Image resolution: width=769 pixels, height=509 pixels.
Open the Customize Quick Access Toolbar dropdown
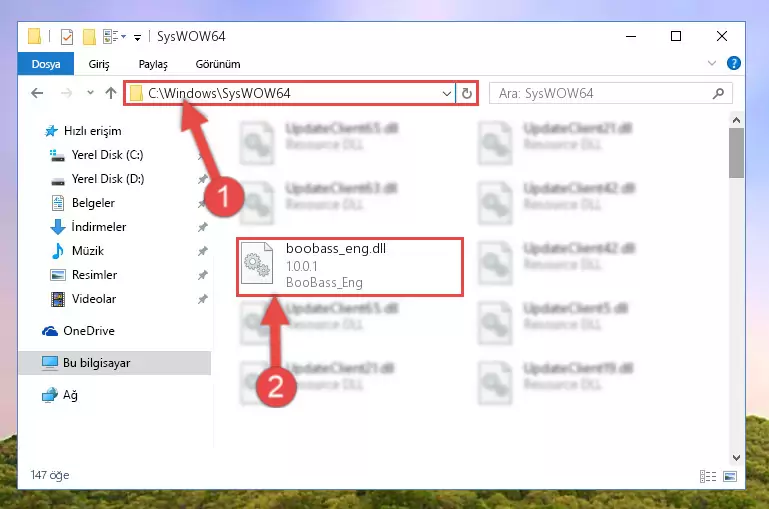point(137,37)
